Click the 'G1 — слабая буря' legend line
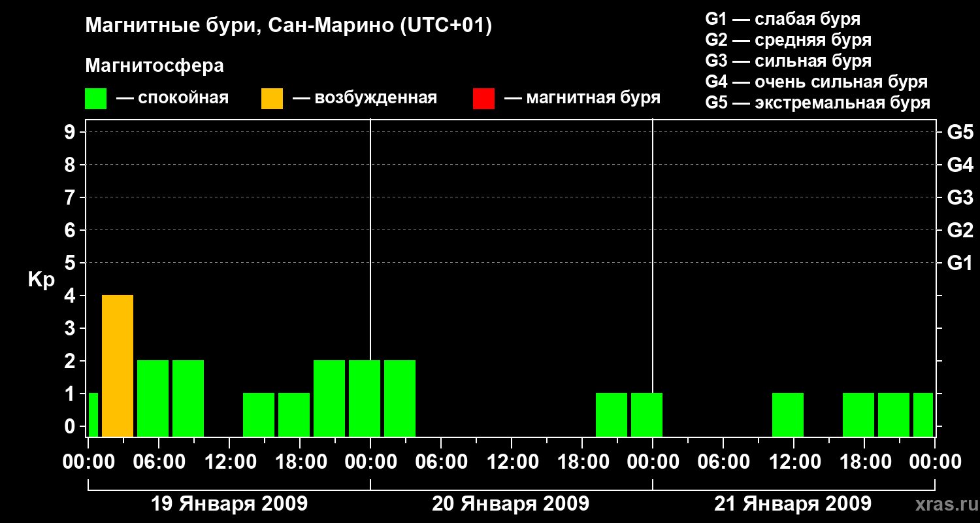980x523 pixels. point(783,19)
